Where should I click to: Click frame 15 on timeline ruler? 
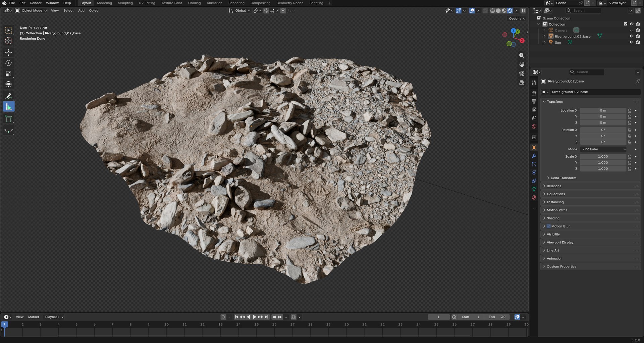point(256,325)
